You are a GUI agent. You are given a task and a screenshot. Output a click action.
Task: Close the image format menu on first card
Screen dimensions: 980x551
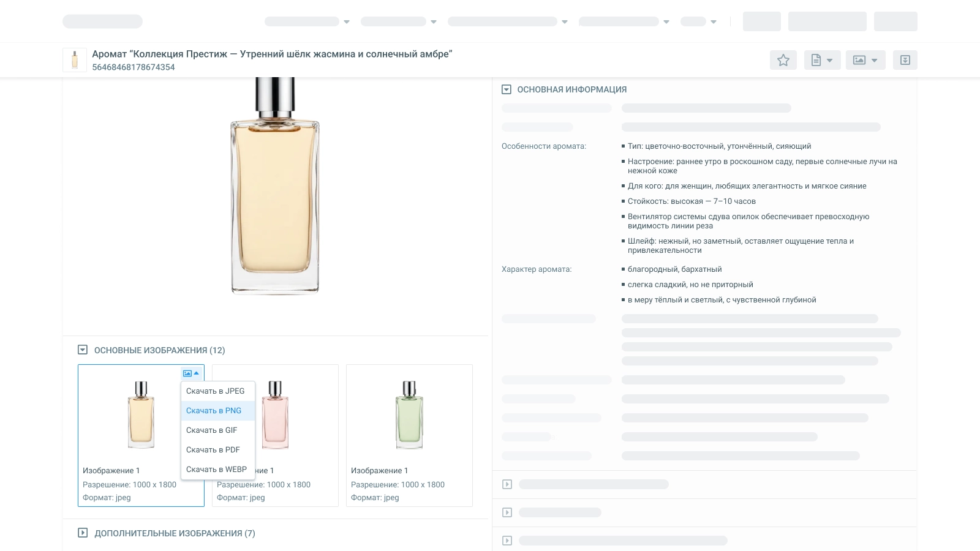tap(191, 373)
